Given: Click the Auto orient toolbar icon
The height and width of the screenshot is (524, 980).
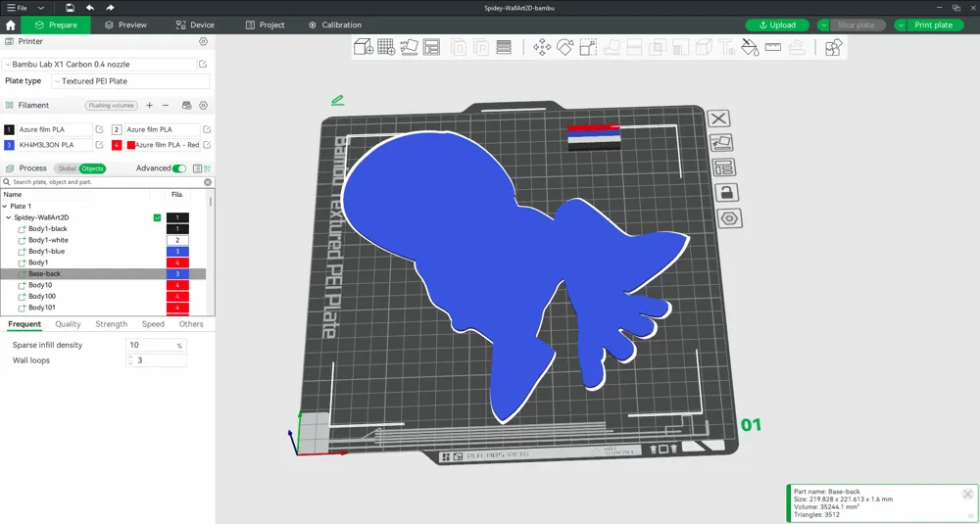Looking at the screenshot, I should pos(409,47).
